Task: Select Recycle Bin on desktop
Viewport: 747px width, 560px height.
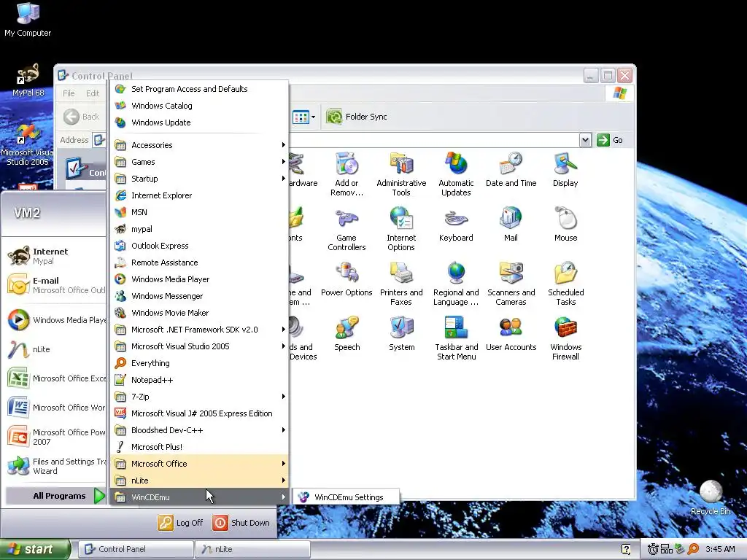Action: click(711, 497)
